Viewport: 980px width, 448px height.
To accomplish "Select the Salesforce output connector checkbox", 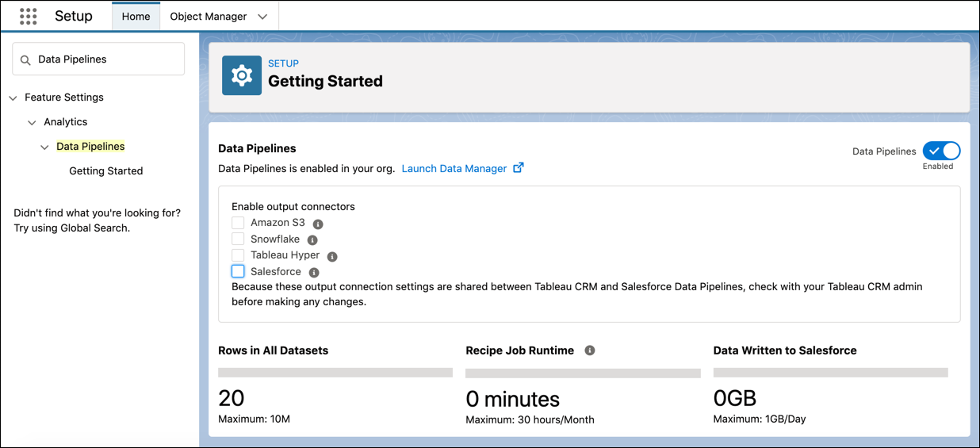I will [x=238, y=271].
